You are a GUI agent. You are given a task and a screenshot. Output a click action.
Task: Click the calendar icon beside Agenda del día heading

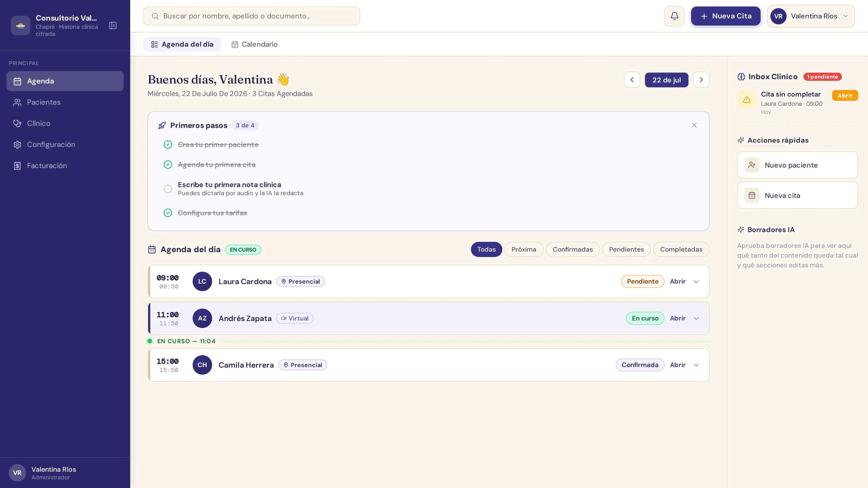[152, 249]
